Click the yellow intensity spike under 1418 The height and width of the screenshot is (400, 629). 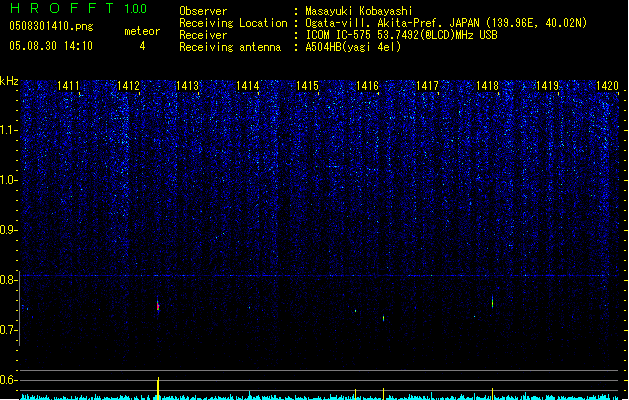coord(493,394)
